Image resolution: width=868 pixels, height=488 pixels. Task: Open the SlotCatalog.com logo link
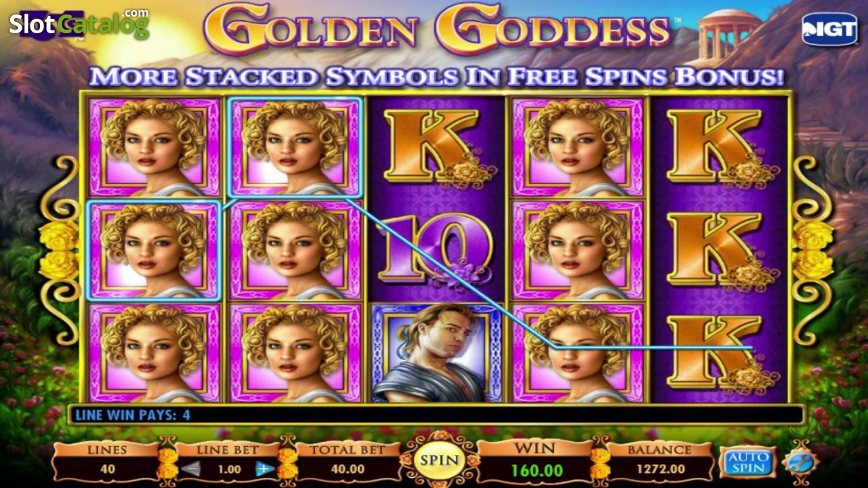[79, 23]
